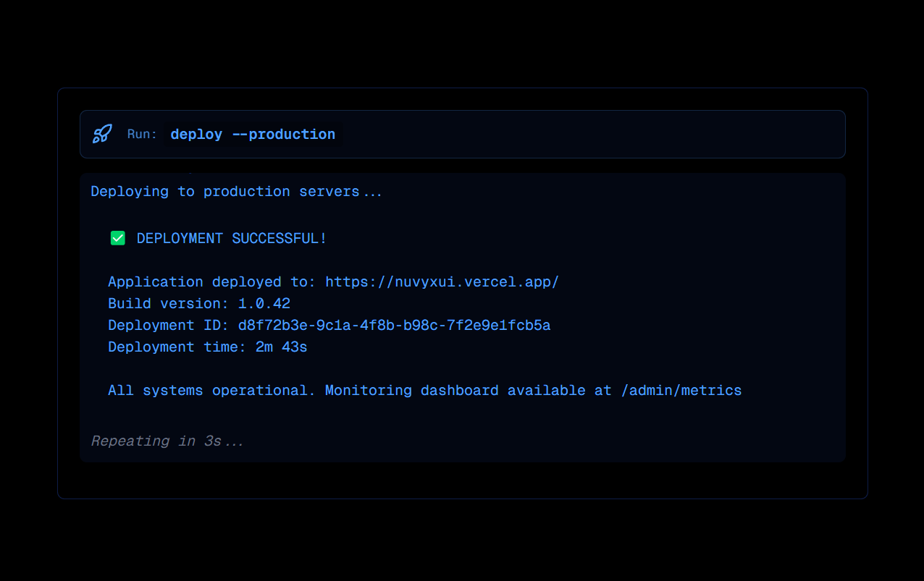The height and width of the screenshot is (581, 924).
Task: Select the build version number 1.0.42
Action: tap(264, 304)
